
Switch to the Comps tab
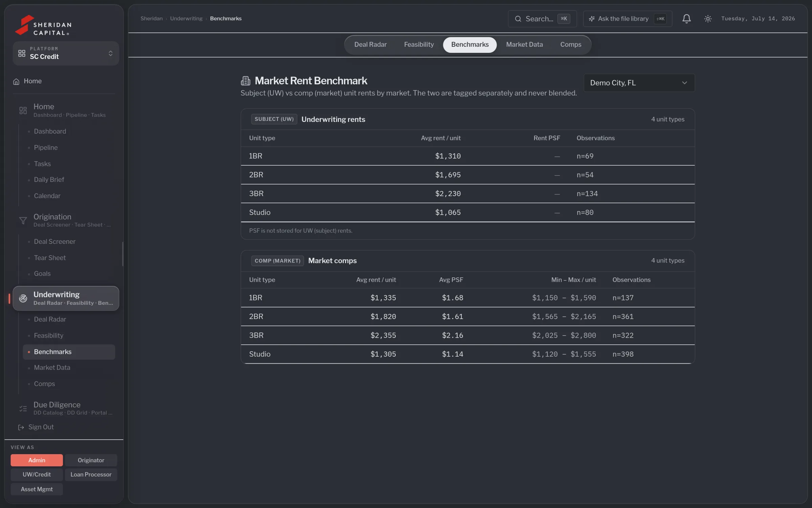[x=570, y=45]
